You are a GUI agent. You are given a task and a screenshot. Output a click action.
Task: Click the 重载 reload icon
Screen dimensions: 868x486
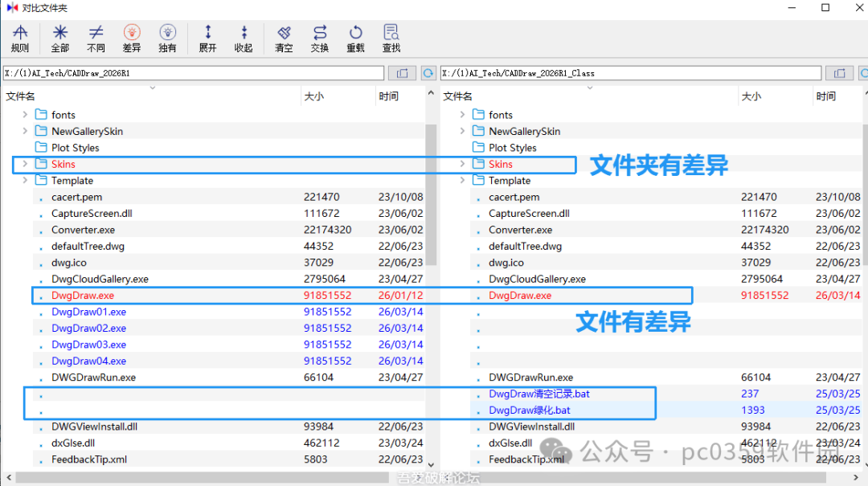click(x=355, y=38)
